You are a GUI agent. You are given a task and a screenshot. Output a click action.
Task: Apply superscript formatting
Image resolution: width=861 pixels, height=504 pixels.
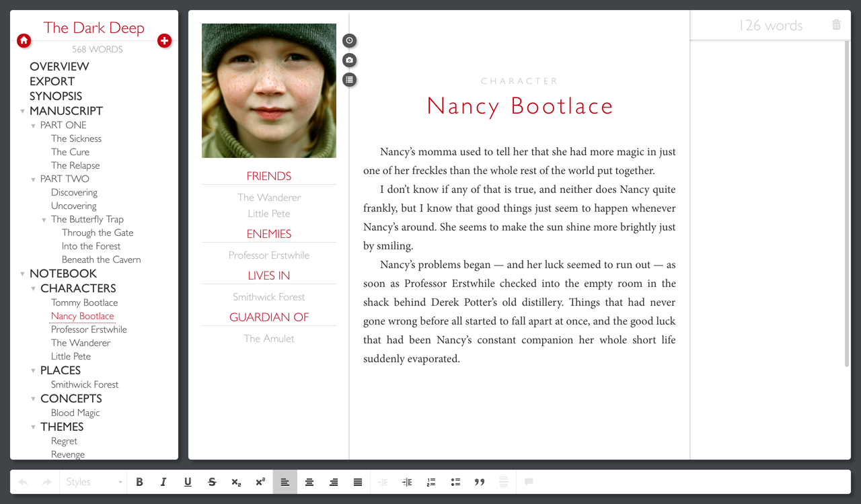click(x=260, y=482)
